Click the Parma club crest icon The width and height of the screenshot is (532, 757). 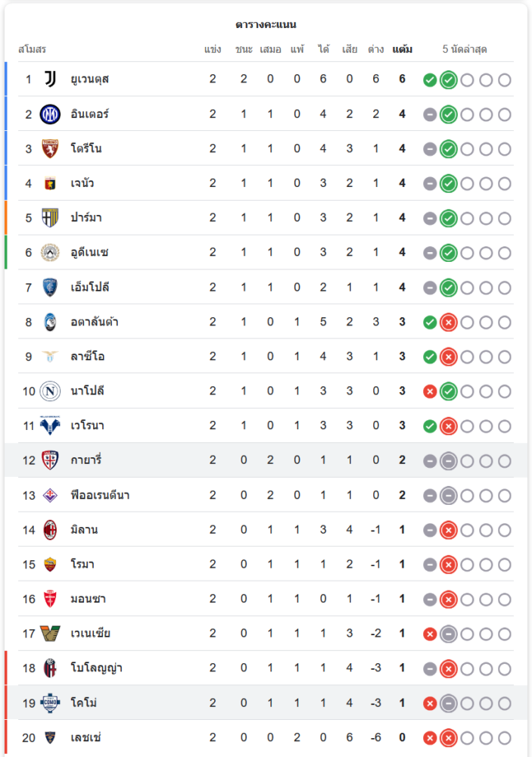pos(50,218)
